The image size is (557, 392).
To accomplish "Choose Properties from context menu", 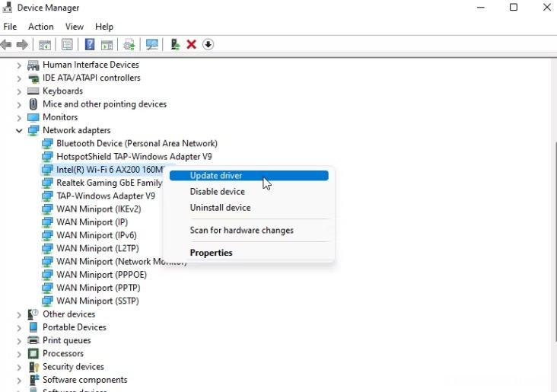I will (249, 253).
